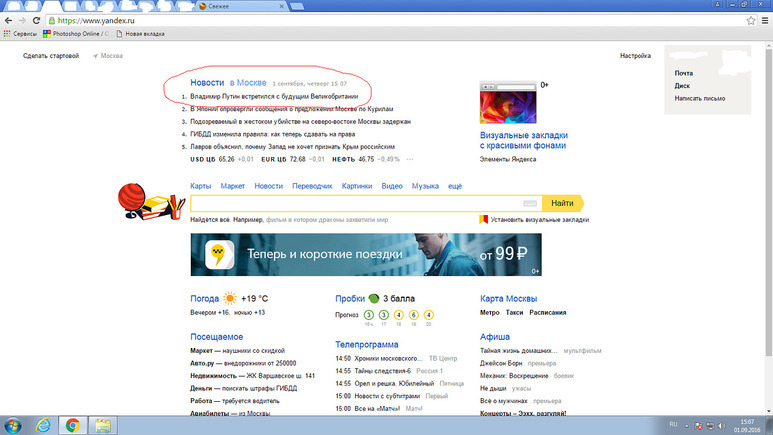
Task: Open the Новости heading link
Action: point(207,83)
